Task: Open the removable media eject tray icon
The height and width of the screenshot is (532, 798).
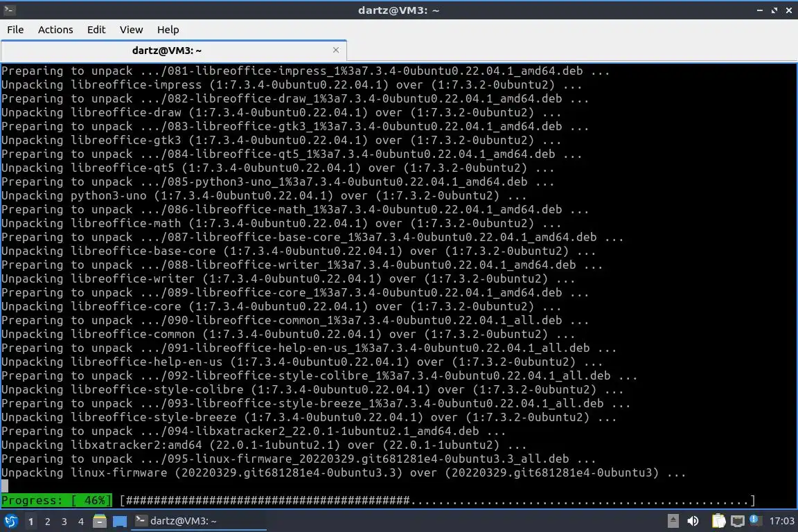Action: [x=673, y=521]
